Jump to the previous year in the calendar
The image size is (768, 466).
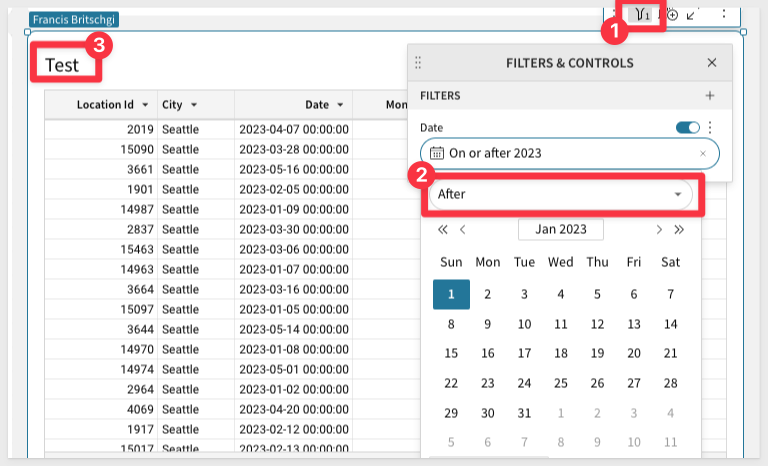point(443,229)
